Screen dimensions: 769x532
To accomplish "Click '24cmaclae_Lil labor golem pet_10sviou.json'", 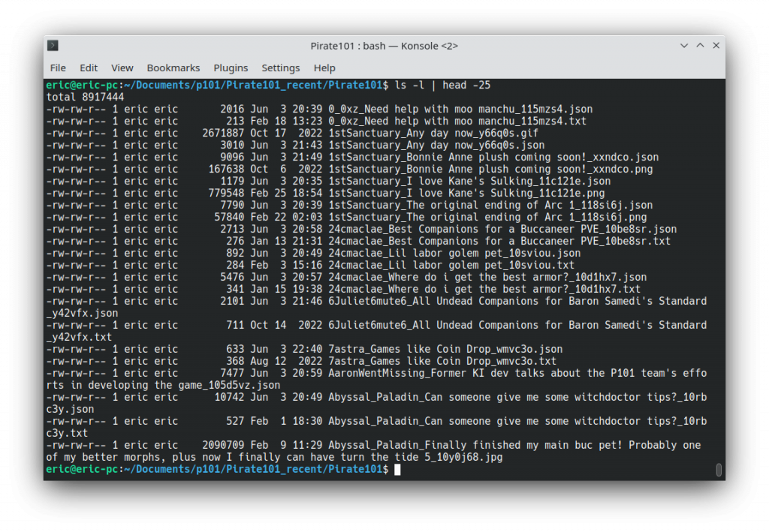I will [454, 254].
